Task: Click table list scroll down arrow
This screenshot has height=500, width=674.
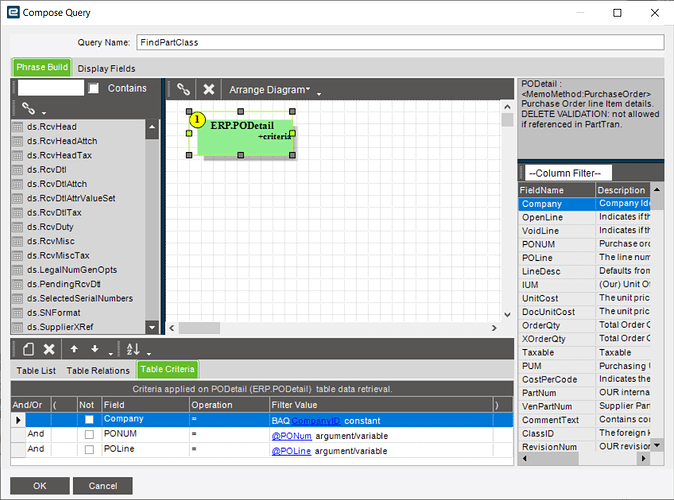Action: [x=152, y=327]
